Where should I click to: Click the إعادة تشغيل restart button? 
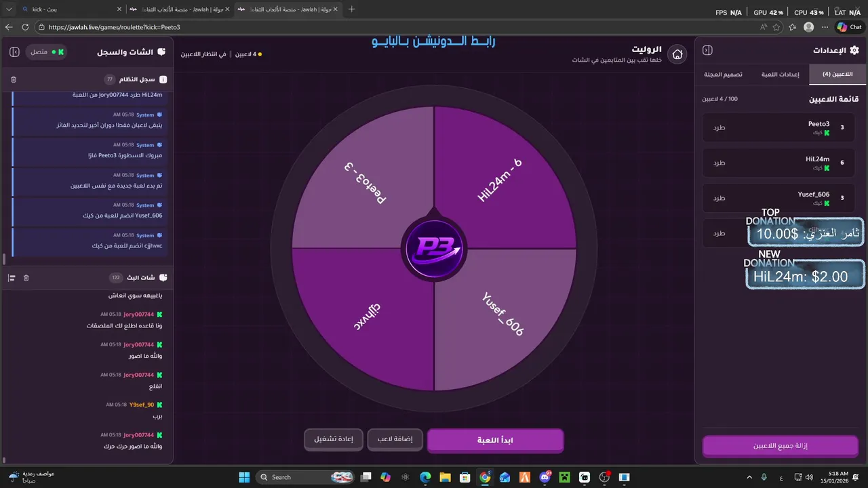333,439
